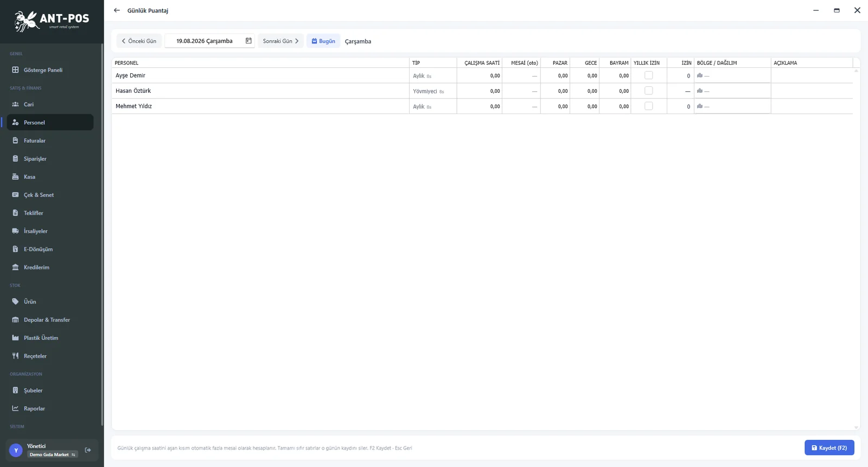Go to previous day with Önceki Gün
868x467 pixels.
(x=139, y=41)
